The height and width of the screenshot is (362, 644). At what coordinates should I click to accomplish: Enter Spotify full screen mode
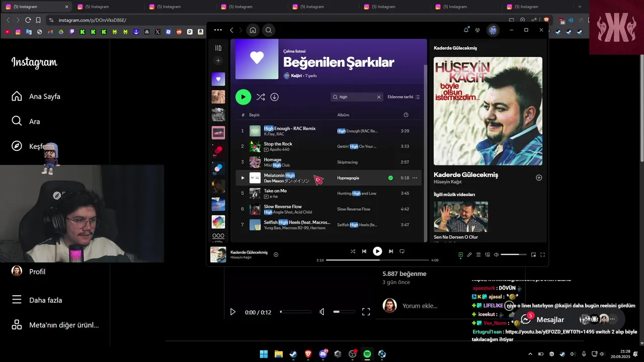[x=542, y=255]
